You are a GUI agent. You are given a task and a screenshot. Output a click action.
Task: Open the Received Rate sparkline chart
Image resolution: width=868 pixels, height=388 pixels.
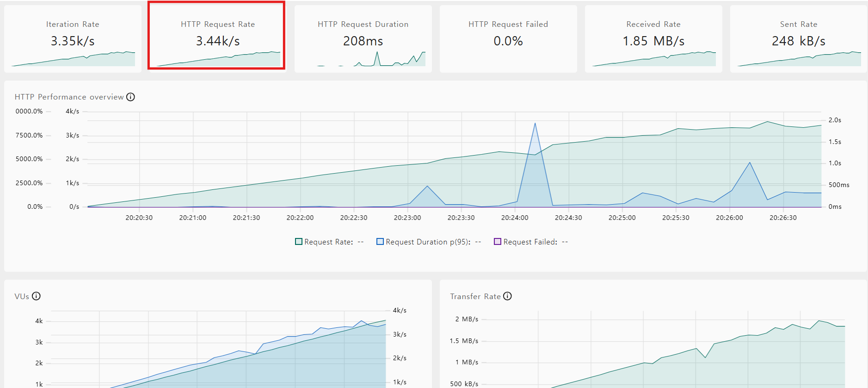(x=654, y=59)
